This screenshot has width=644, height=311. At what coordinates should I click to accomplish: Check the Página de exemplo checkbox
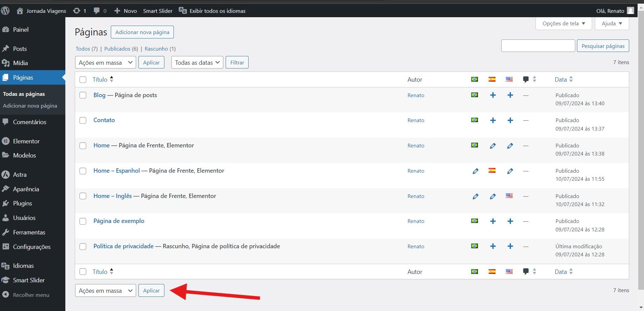(x=83, y=221)
